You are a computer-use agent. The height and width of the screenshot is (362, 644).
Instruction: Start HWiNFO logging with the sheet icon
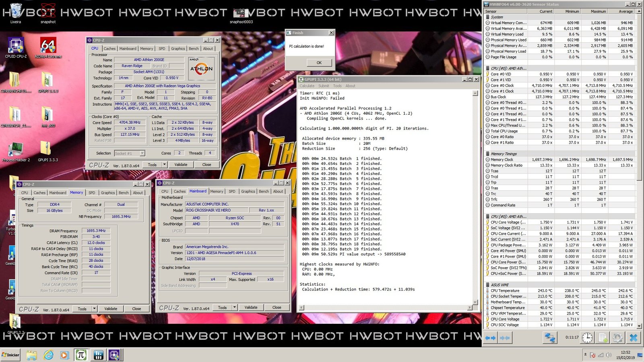coord(603,338)
